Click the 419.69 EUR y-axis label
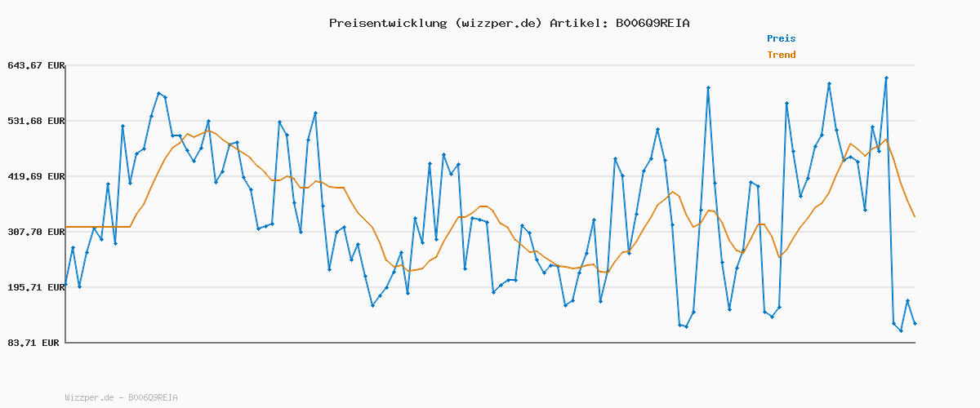The height and width of the screenshot is (408, 980). coord(34,176)
